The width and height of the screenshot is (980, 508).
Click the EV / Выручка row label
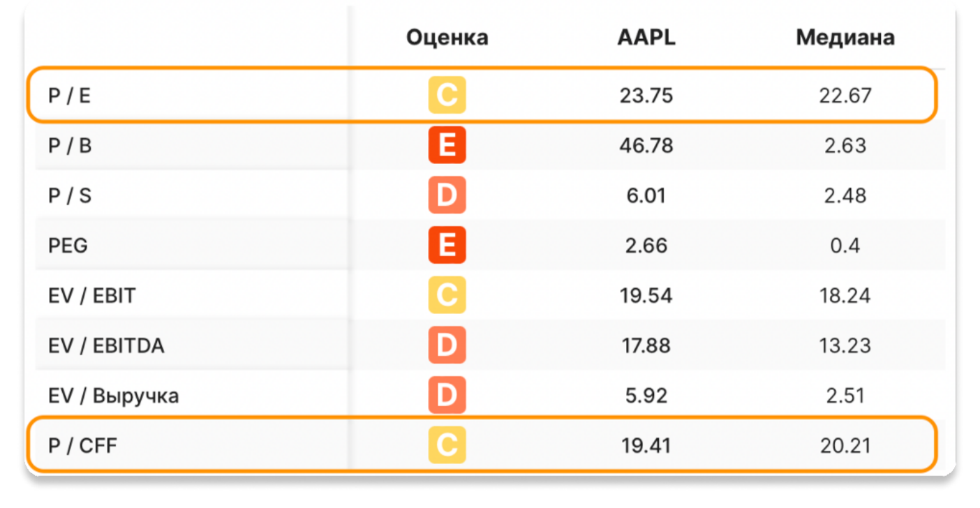point(113,396)
